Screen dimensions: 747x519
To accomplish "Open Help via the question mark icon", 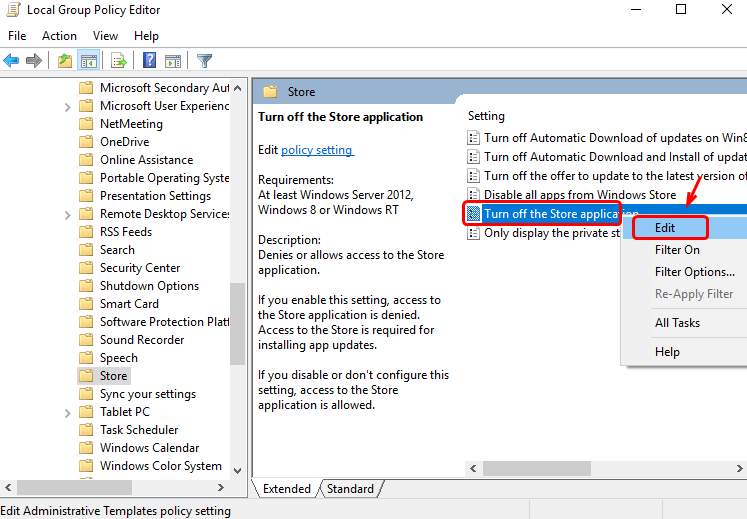I will pos(149,61).
